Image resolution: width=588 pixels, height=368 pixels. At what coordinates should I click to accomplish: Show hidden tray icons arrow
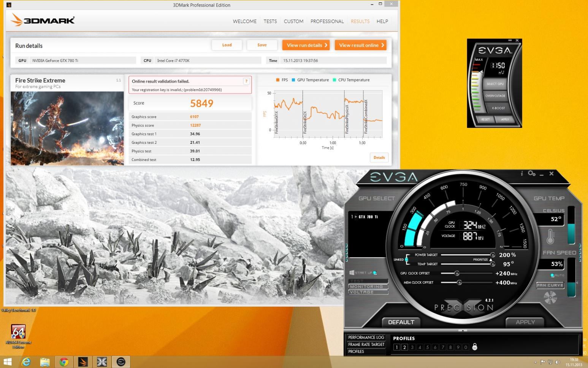(x=536, y=362)
